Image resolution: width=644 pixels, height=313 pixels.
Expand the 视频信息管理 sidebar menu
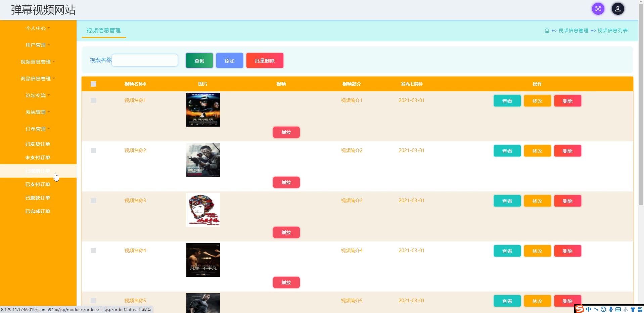point(38,62)
